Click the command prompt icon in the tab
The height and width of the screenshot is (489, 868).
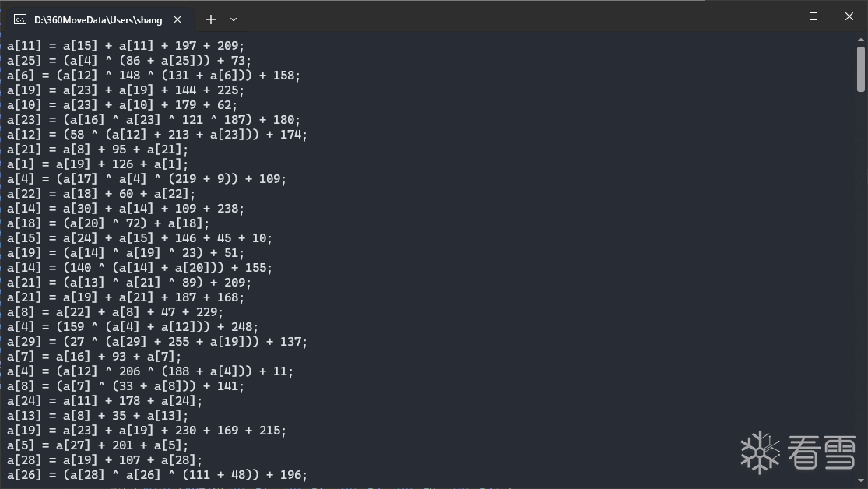(20, 19)
